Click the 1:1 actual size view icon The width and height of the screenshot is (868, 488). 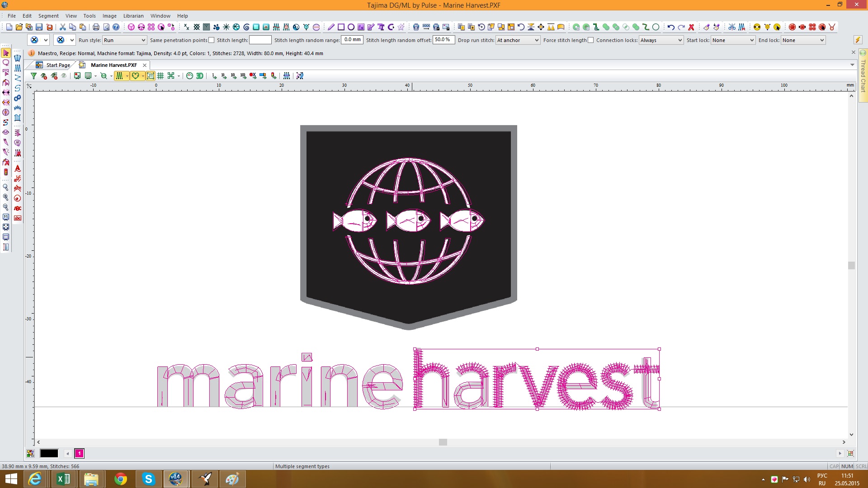coord(6,217)
